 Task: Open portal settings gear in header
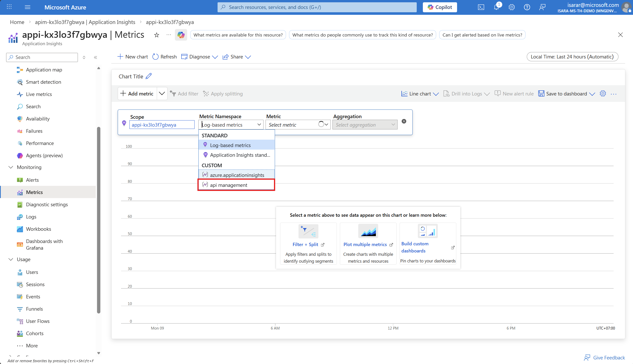coord(512,7)
